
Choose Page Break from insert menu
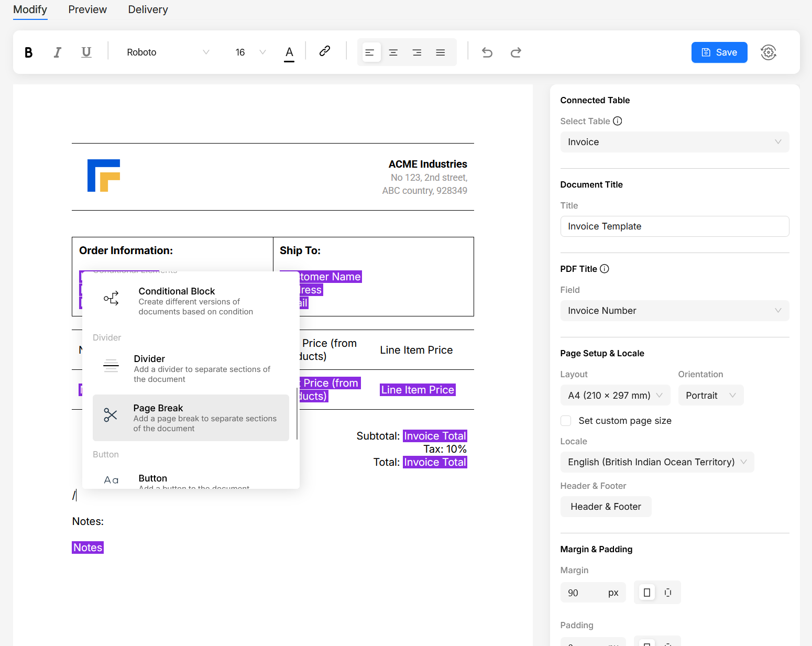click(x=191, y=418)
